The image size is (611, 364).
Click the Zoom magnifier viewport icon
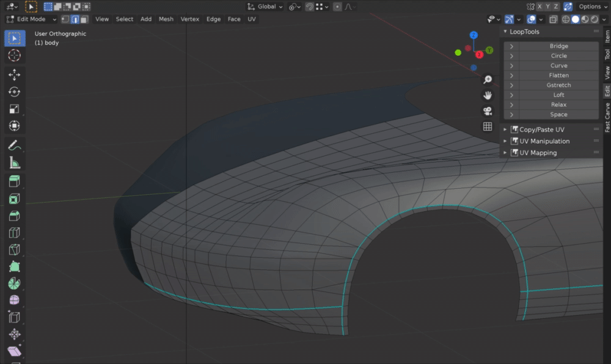[x=488, y=79]
